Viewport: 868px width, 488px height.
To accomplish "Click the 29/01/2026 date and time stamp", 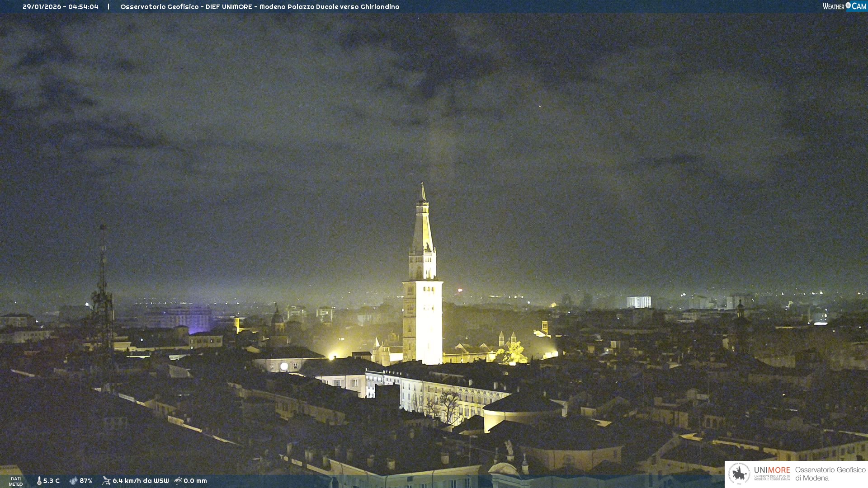I will click(60, 7).
